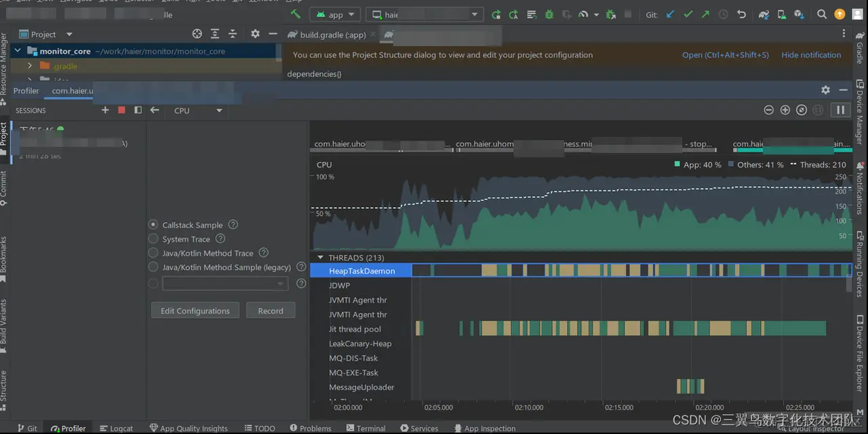Screen dimensions: 868x434
Task: Select Java/Kotlin Method Trace radio button
Action: coord(153,253)
